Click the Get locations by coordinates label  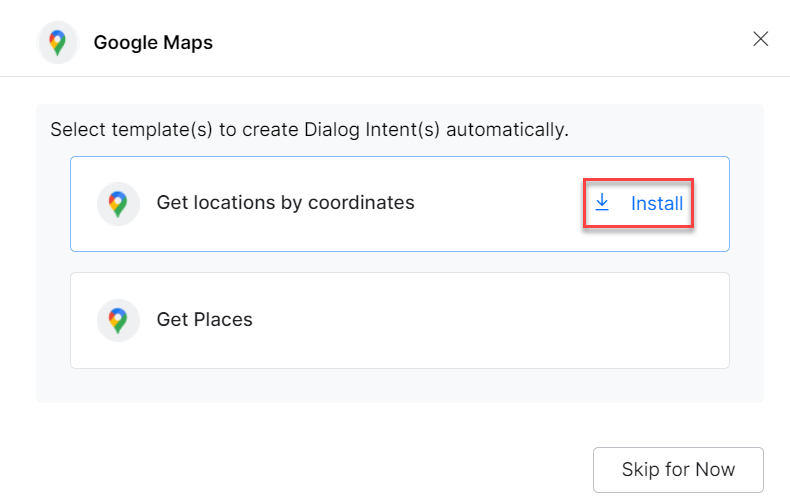coord(285,203)
